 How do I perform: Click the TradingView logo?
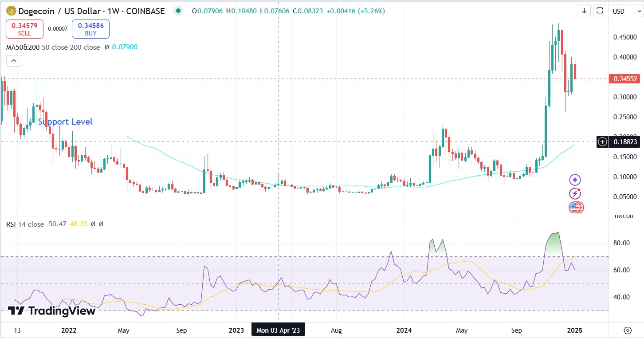(51, 311)
